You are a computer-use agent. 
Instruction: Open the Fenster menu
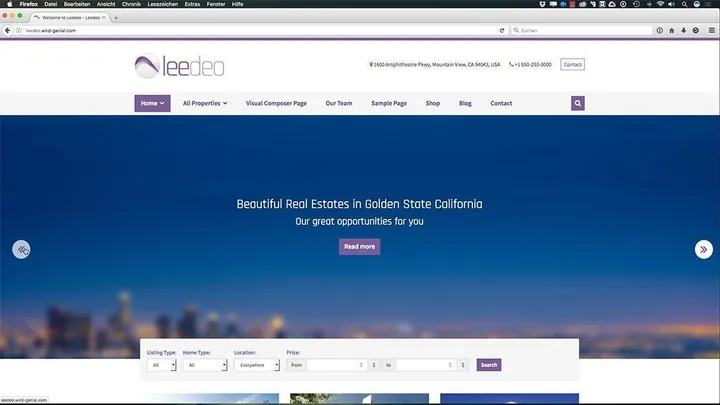(x=216, y=4)
